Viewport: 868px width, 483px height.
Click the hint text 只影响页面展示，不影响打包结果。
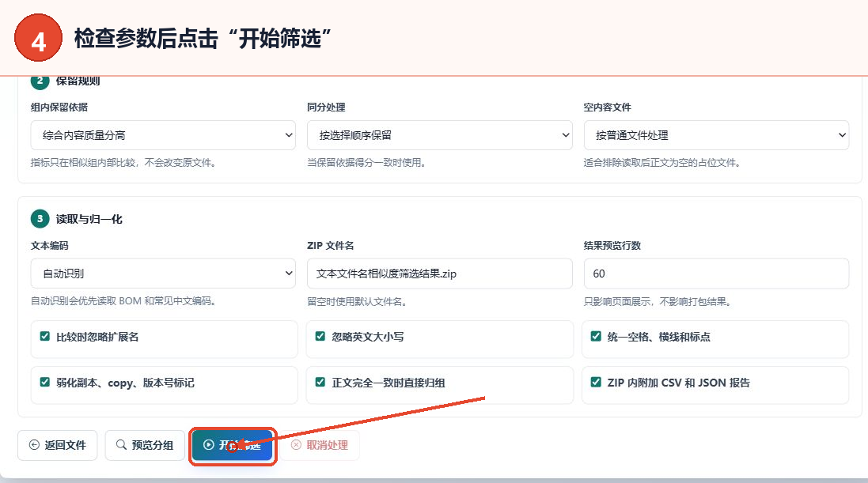pyautogui.click(x=659, y=301)
